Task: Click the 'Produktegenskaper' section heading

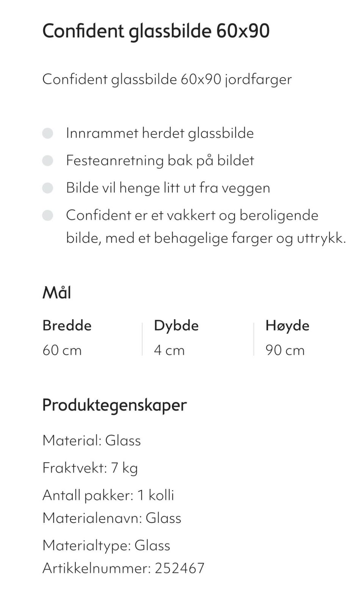Action: [114, 405]
